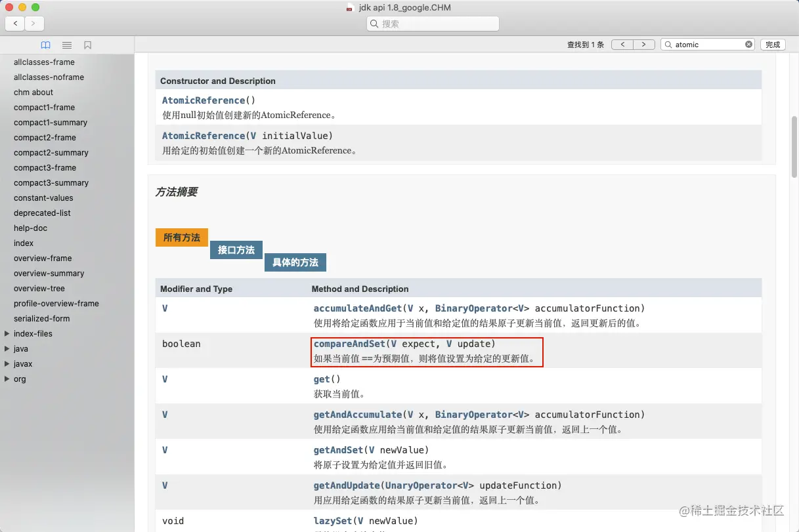Click the 'Modifier and Type' column header
The image size is (799, 532).
click(x=196, y=289)
